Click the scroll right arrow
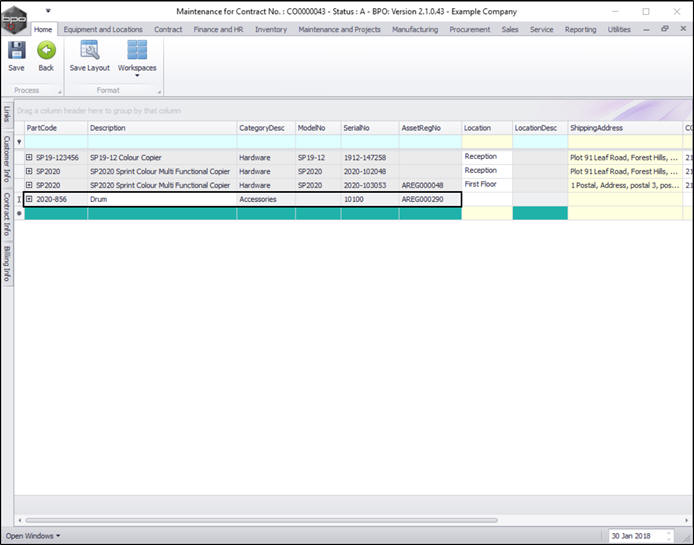This screenshot has height=545, width=694. pos(687,520)
